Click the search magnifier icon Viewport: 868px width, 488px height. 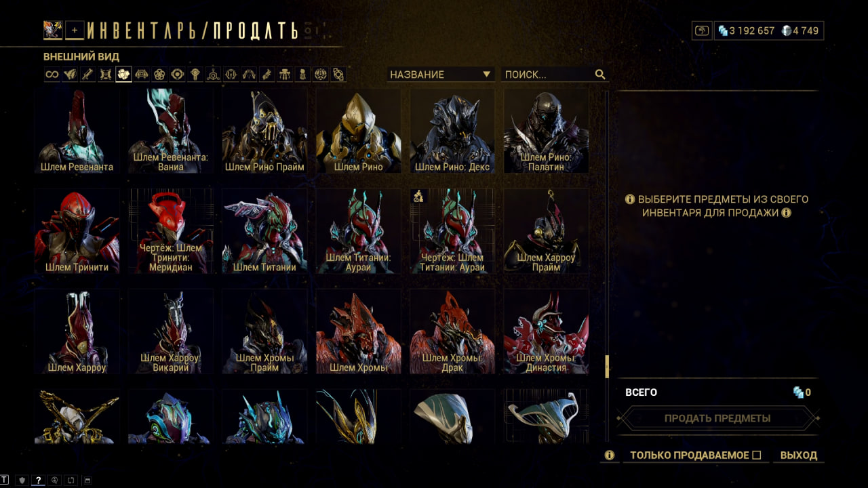pyautogui.click(x=600, y=75)
